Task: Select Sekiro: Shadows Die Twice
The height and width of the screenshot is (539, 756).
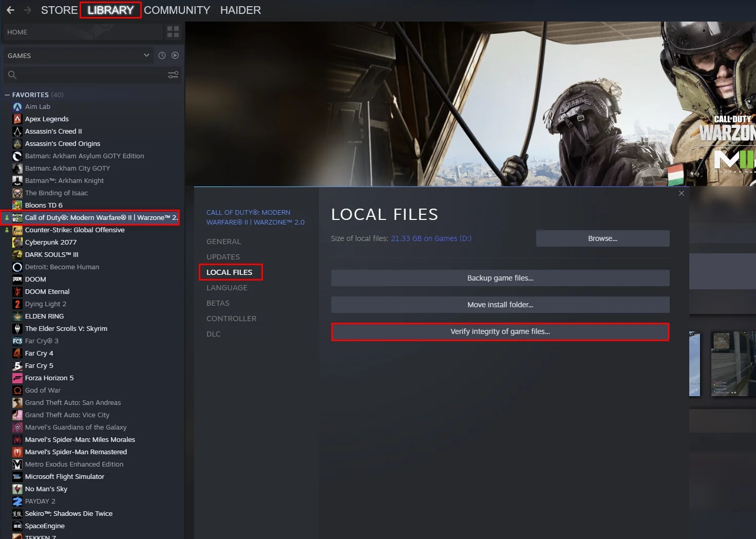Action: [69, 514]
